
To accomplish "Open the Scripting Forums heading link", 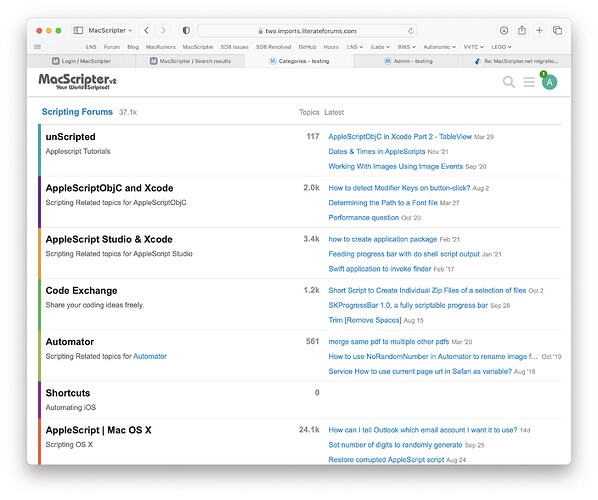I will click(x=77, y=112).
